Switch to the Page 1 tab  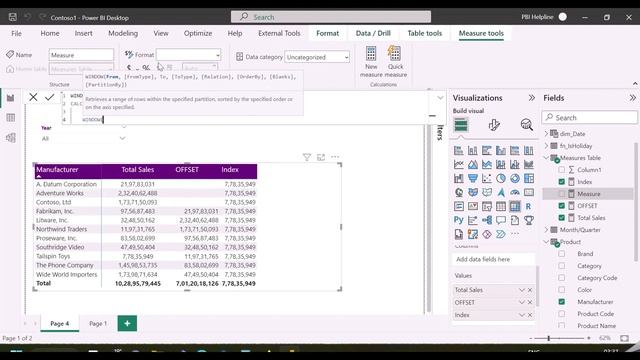98,323
